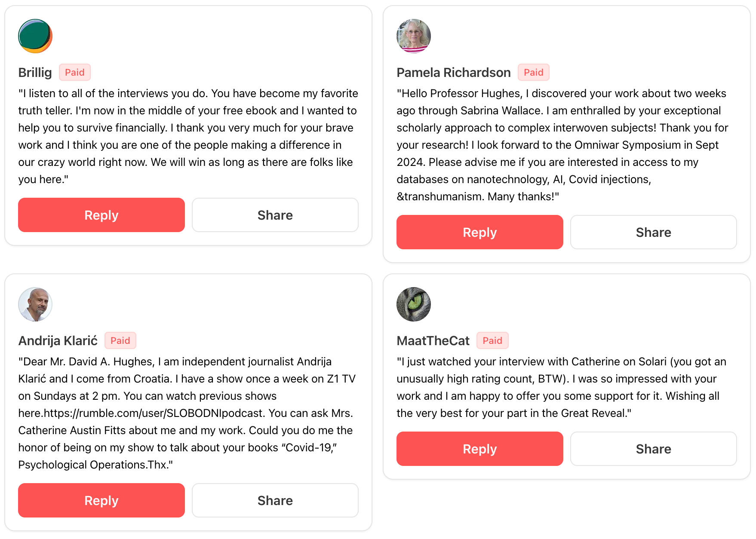Share Pamela Richardson's comment
Viewport: 756px width, 539px height.
click(x=654, y=232)
